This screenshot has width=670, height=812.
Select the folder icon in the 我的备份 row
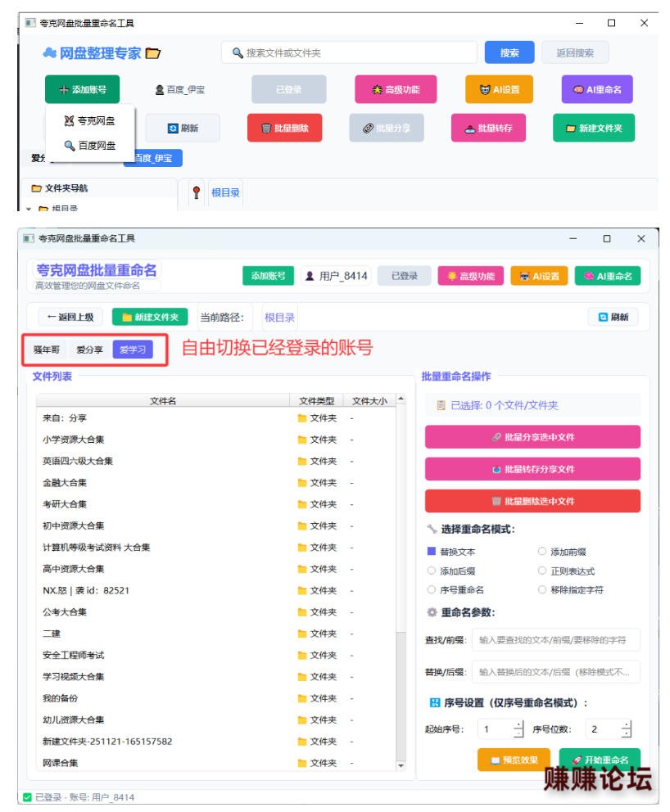click(302, 698)
